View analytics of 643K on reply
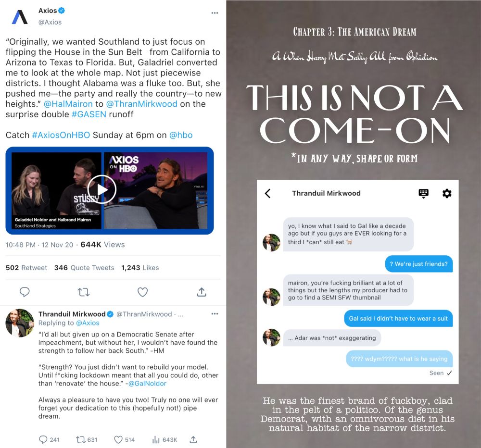The image size is (481, 448). point(165,440)
